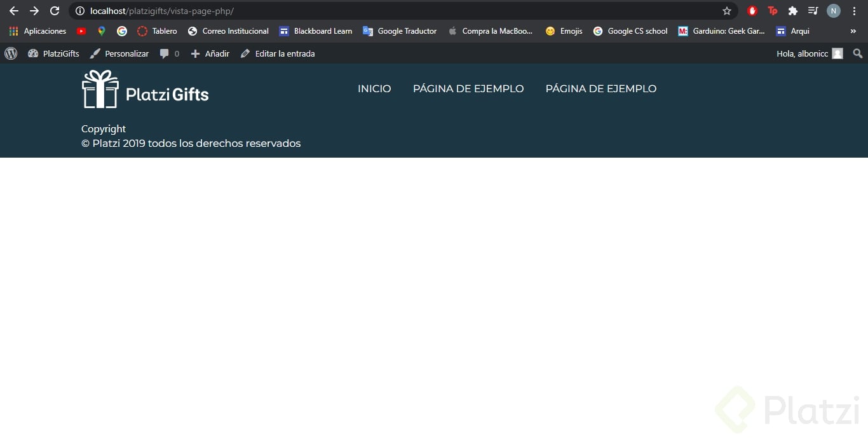Open the Chrome three-dot menu
868x438 pixels.
[853, 11]
